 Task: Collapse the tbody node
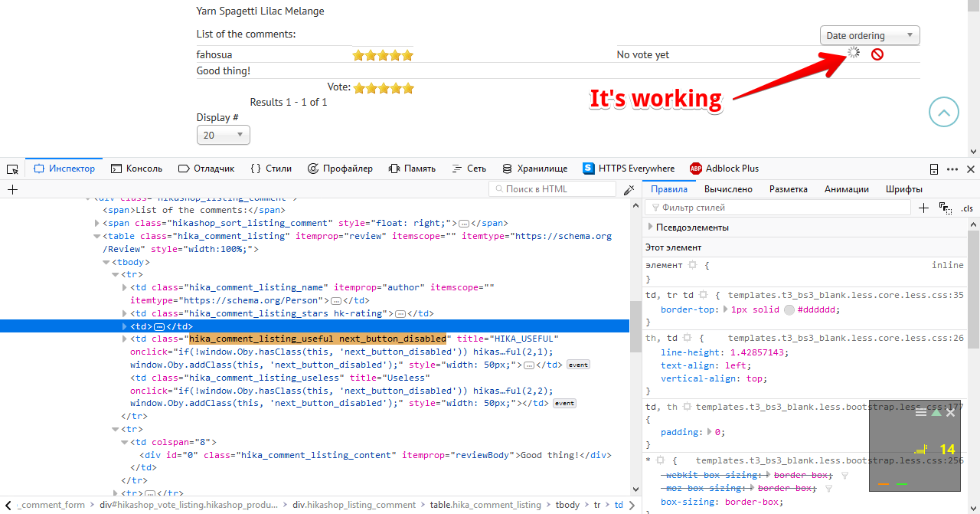pyautogui.click(x=106, y=262)
